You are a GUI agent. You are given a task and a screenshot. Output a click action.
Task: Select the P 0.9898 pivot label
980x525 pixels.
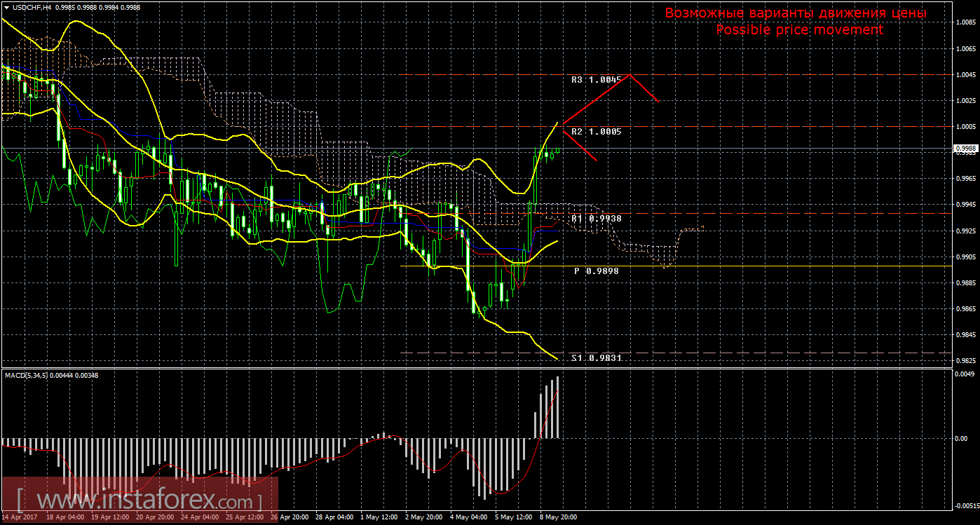click(596, 271)
